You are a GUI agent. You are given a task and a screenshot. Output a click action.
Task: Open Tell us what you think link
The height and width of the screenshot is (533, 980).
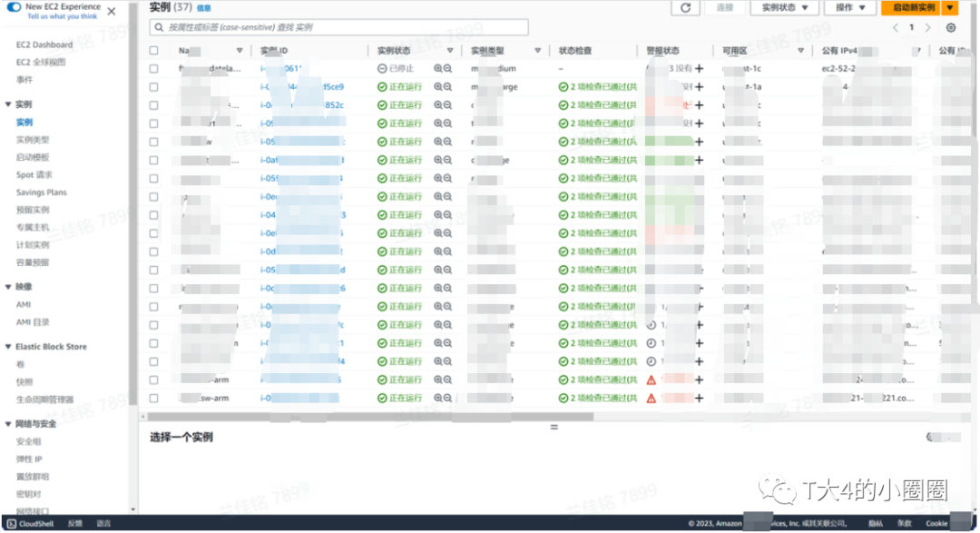62,16
